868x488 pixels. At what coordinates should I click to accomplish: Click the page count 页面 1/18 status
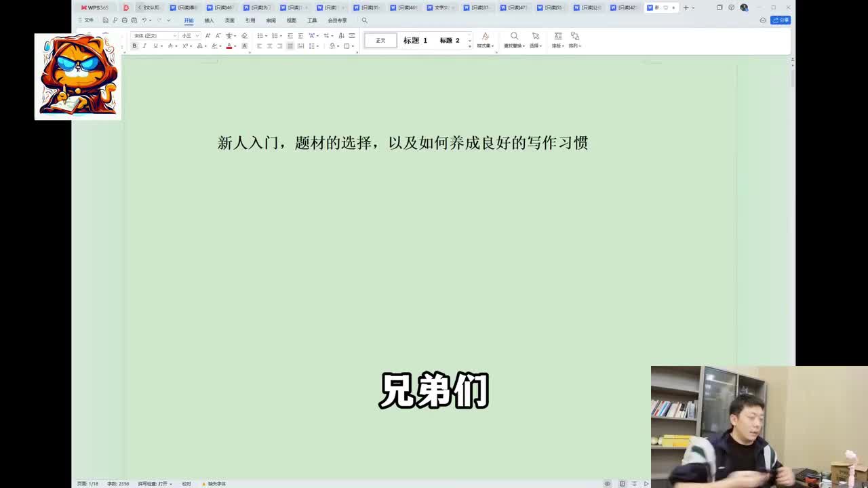pyautogui.click(x=87, y=484)
